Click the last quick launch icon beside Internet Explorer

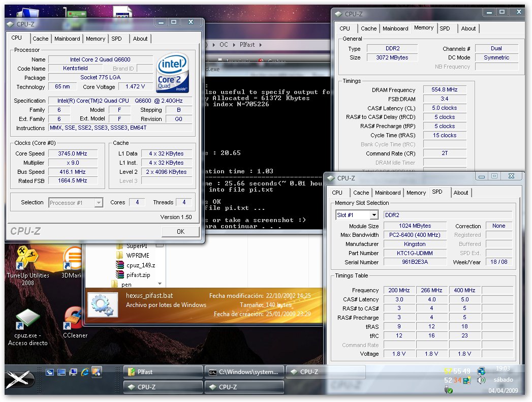[x=97, y=372]
